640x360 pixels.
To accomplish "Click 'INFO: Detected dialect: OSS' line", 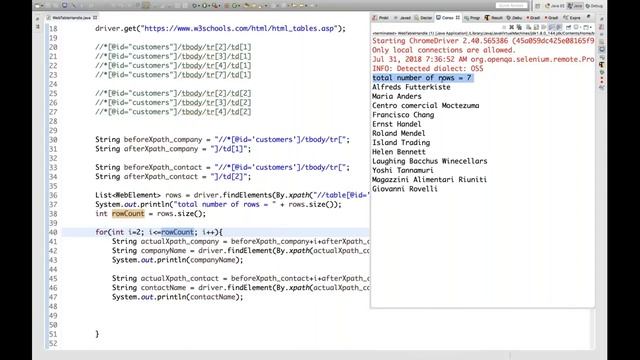I will click(x=427, y=69).
